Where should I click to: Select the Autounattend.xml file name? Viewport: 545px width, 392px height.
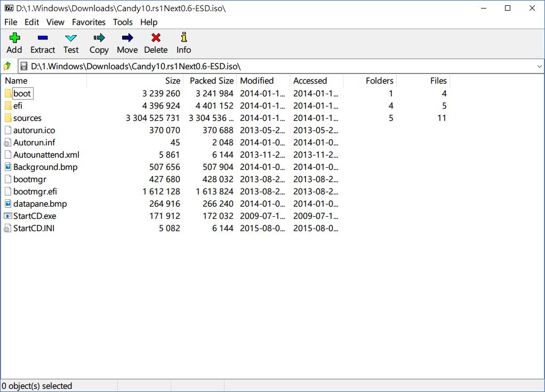pyautogui.click(x=46, y=154)
